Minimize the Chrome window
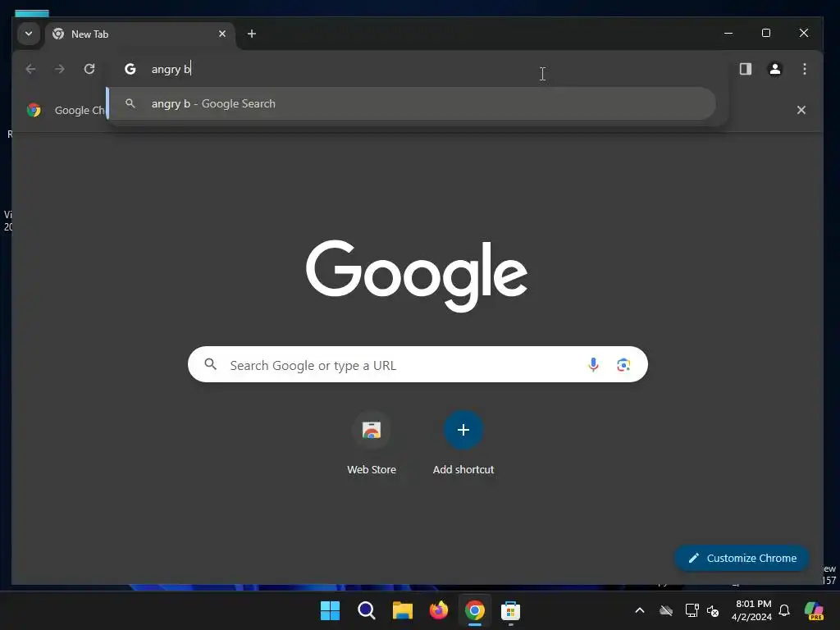Viewport: 840px width, 630px height. (728, 33)
